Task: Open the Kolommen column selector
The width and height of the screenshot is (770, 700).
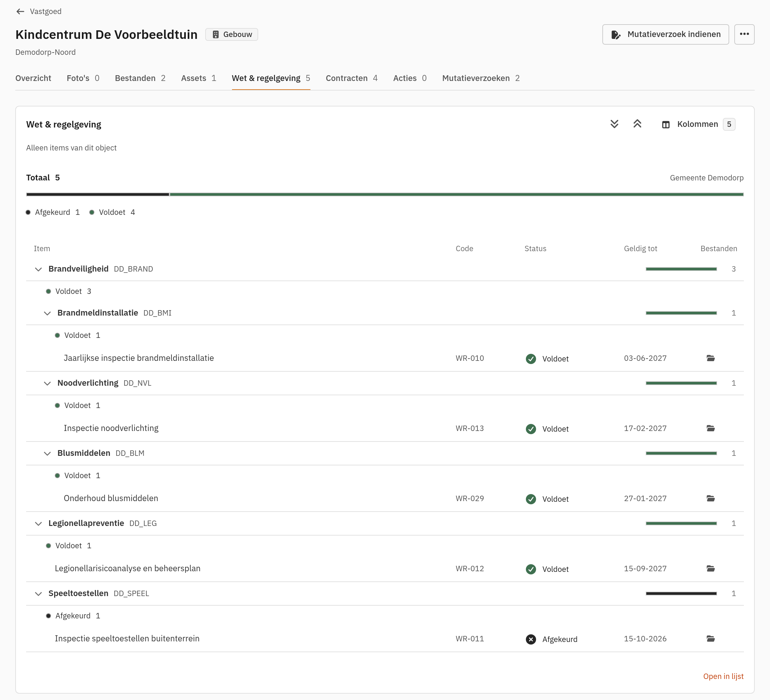Action: (x=698, y=124)
